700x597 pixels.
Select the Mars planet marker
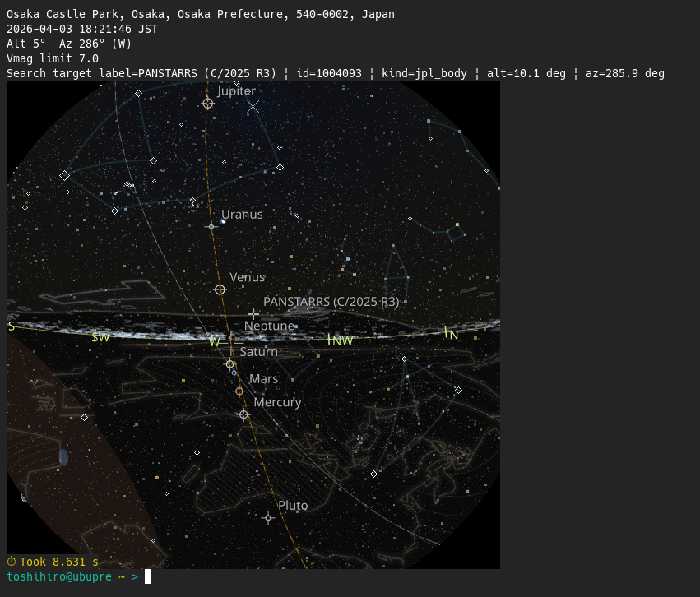239,391
